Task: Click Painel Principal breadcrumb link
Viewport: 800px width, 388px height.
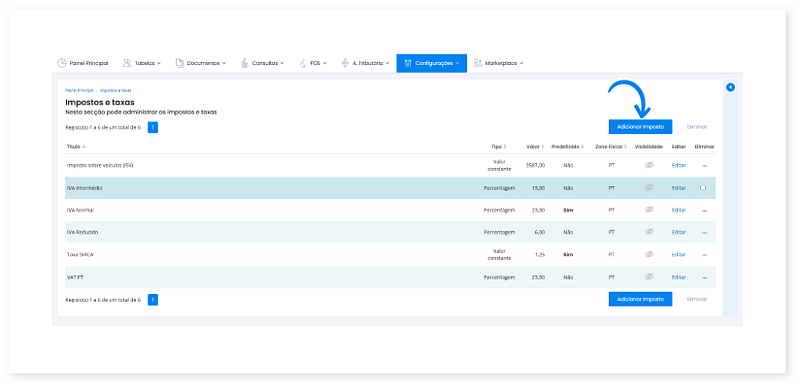Action: click(x=79, y=90)
